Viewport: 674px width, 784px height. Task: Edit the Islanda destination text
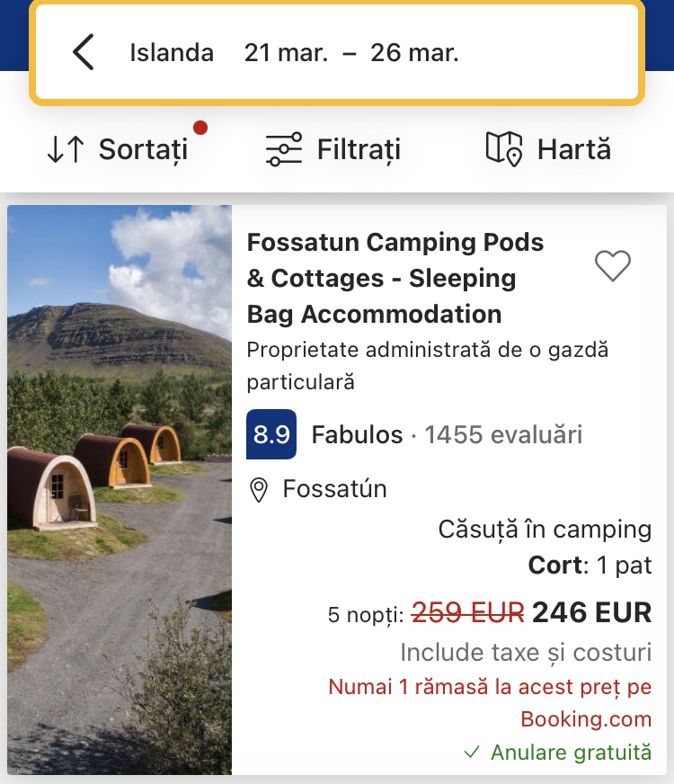(x=172, y=53)
